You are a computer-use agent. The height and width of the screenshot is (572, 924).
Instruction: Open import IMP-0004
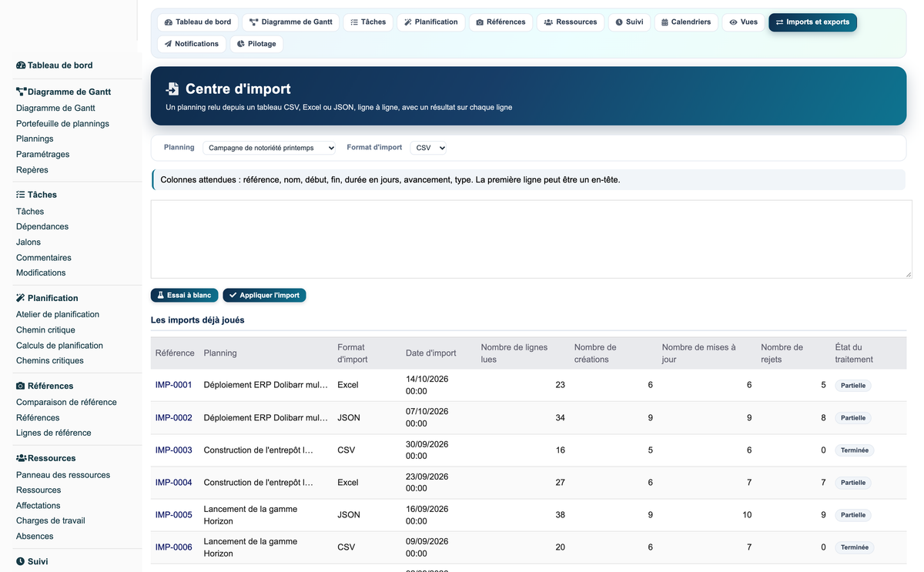174,482
